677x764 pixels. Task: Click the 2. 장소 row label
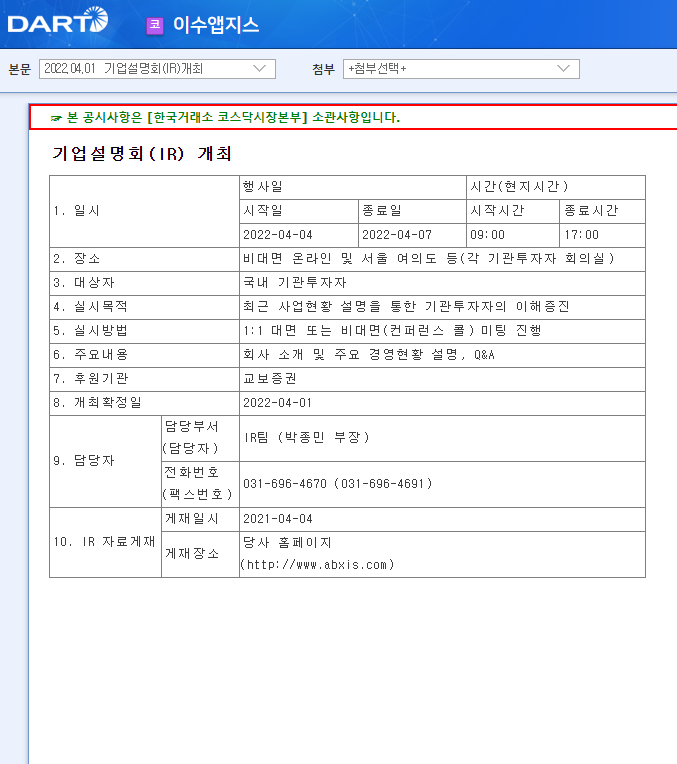[144, 259]
